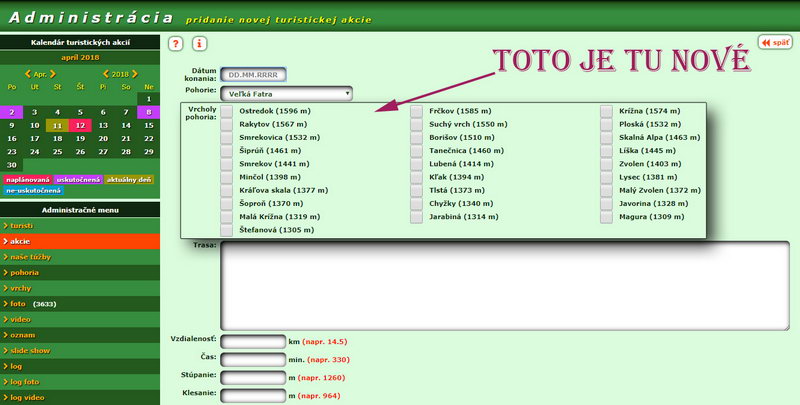Open the log menu item
The image size is (800, 405).
click(x=80, y=366)
